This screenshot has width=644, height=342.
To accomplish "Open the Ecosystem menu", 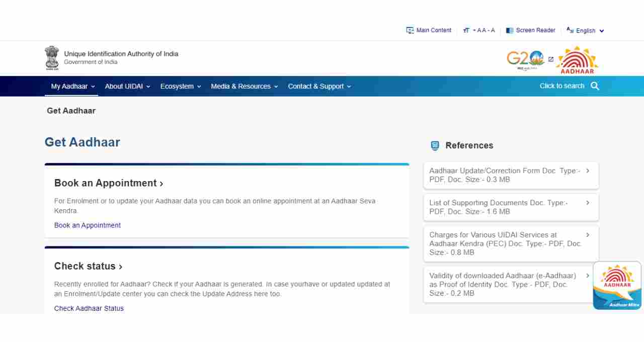I will 181,87.
